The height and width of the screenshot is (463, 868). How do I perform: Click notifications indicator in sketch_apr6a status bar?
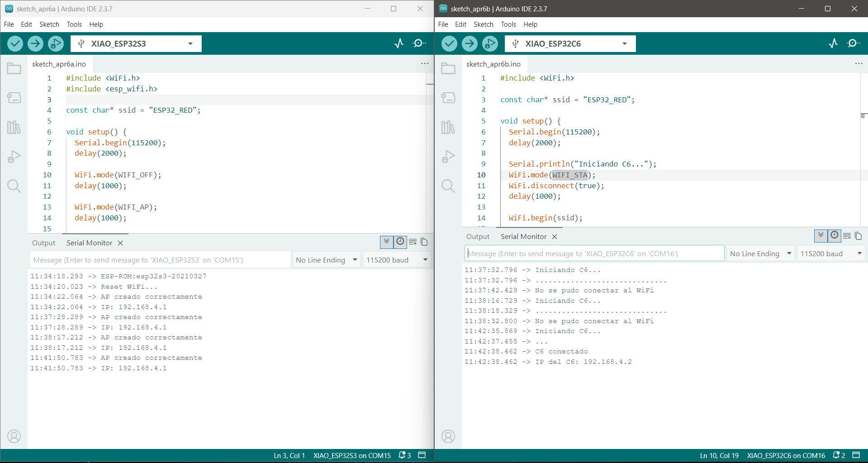[404, 455]
